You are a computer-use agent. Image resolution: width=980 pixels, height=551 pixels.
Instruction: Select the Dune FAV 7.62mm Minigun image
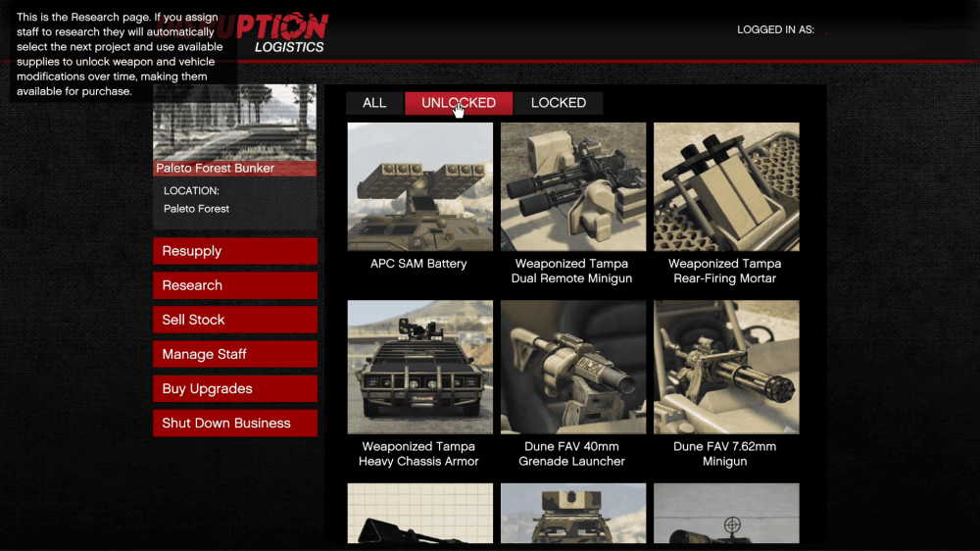click(726, 367)
